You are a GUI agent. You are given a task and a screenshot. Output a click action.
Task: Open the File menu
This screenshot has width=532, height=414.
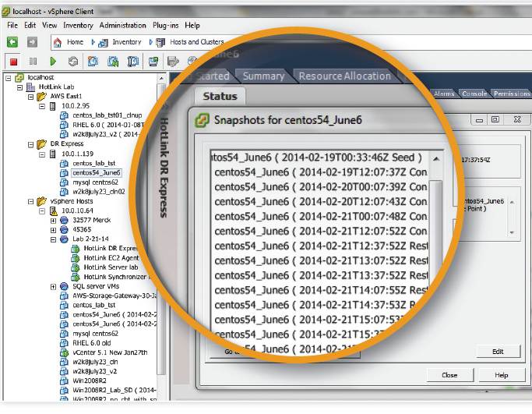click(x=12, y=26)
